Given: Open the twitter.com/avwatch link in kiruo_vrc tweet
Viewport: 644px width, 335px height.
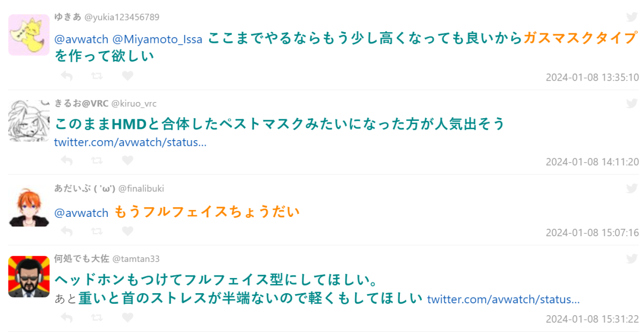Looking at the screenshot, I should [130, 143].
